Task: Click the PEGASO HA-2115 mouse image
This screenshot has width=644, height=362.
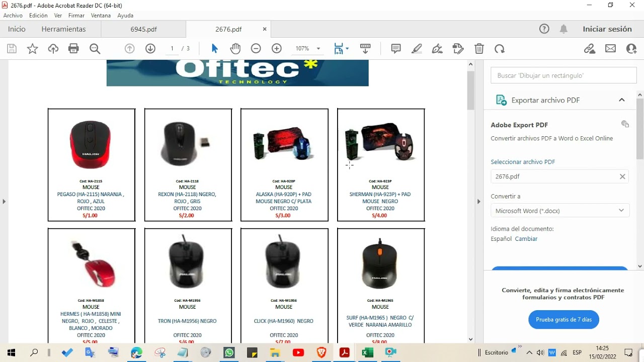Action: [90, 144]
